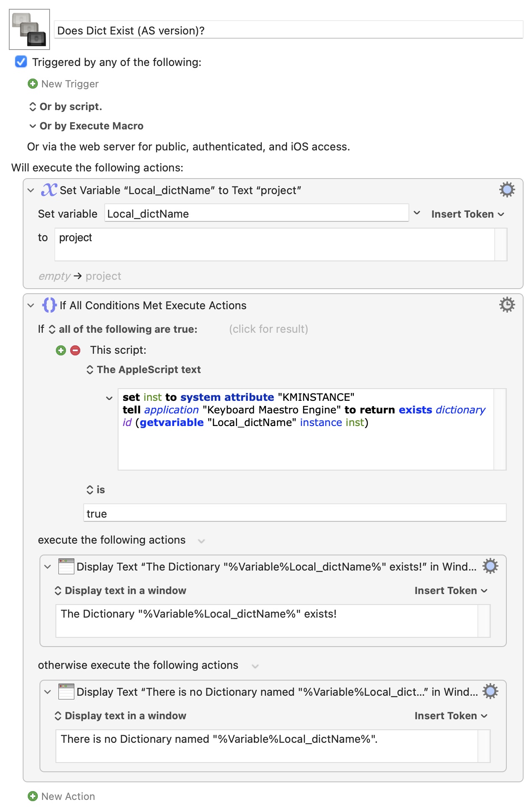Screen dimensions: 532x810
Task: Add a condition with green plus icon
Action: pyautogui.click(x=61, y=350)
